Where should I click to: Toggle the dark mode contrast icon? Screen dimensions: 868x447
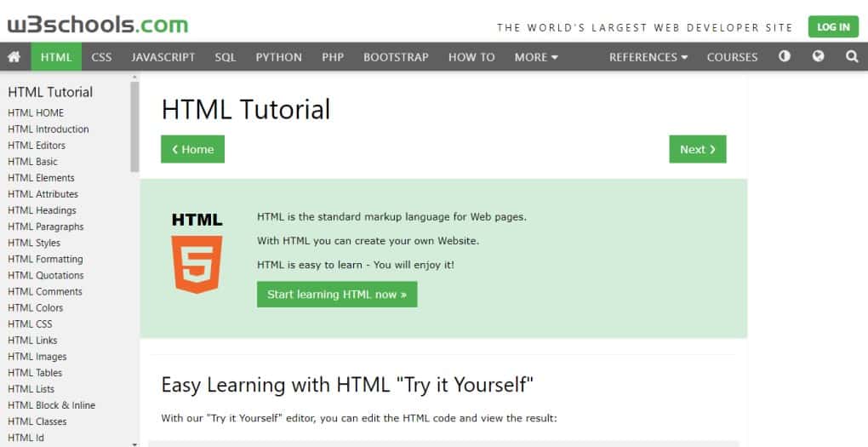[x=785, y=56]
